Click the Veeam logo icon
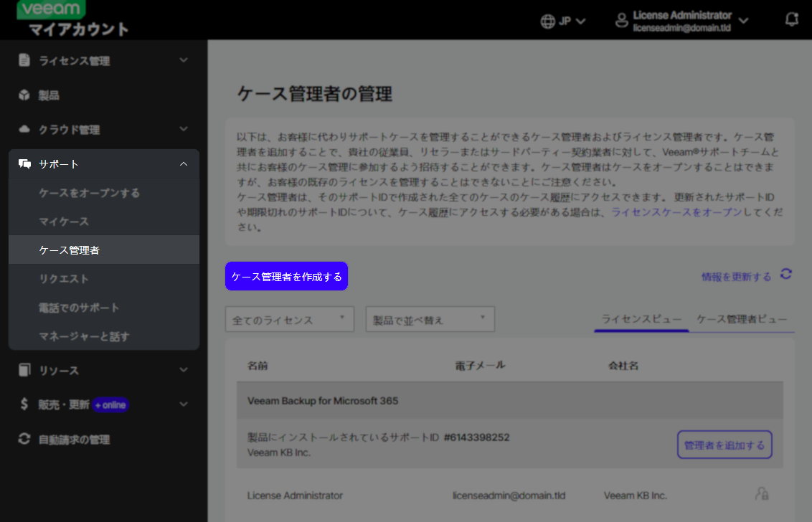Viewport: 812px width, 522px height. click(x=49, y=10)
